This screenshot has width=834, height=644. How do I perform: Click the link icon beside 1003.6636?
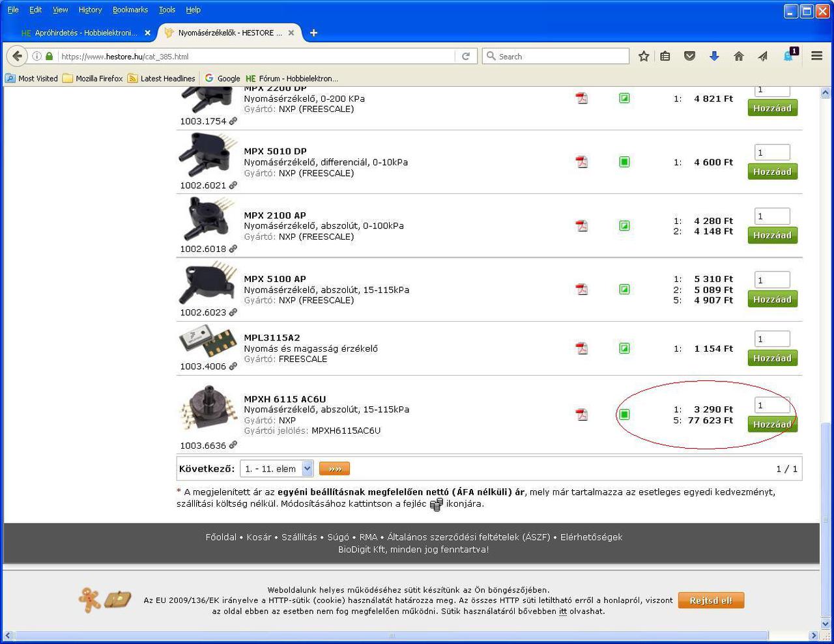[x=233, y=445]
